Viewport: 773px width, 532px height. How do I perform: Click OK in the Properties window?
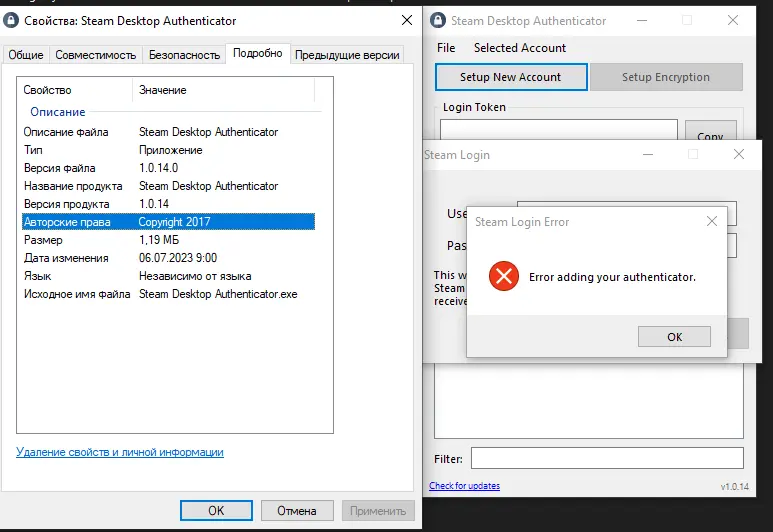pos(216,510)
